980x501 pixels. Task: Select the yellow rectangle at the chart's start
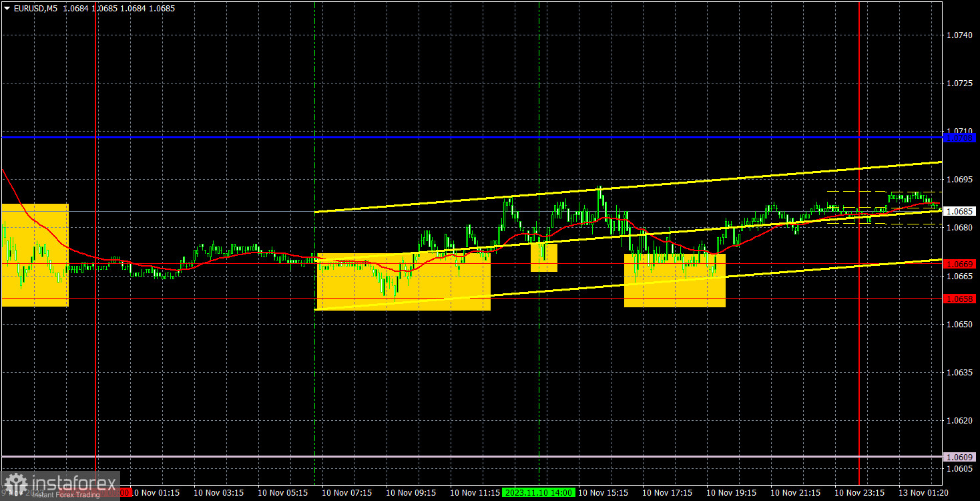pyautogui.click(x=35, y=255)
